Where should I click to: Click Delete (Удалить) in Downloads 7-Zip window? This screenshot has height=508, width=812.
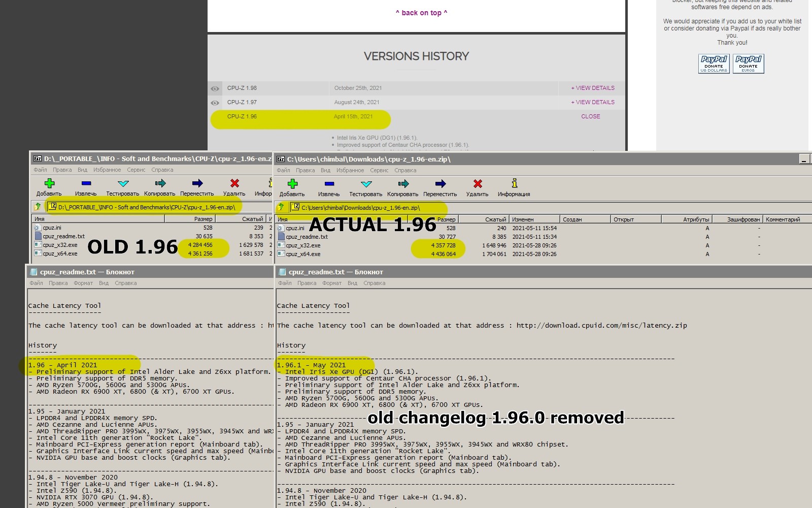478,187
